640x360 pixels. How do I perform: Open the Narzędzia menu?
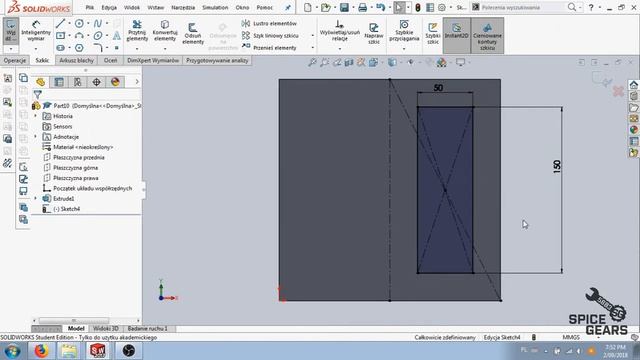click(183, 7)
